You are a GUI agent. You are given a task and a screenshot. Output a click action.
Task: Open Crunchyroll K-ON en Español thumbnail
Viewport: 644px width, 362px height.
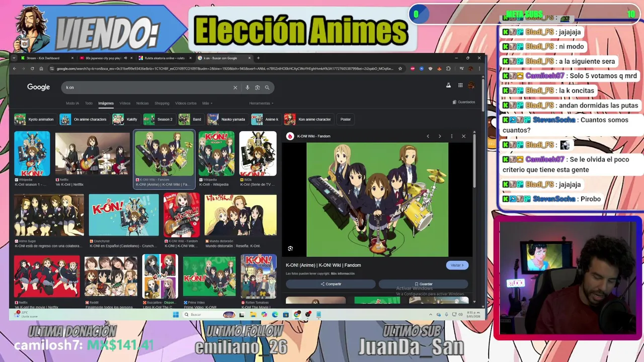pos(124,215)
